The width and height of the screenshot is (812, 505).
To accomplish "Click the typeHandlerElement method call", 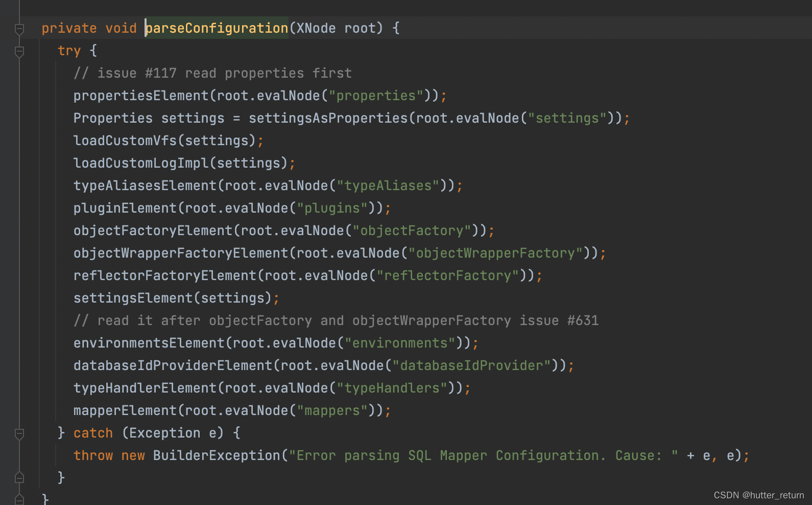I will (145, 388).
